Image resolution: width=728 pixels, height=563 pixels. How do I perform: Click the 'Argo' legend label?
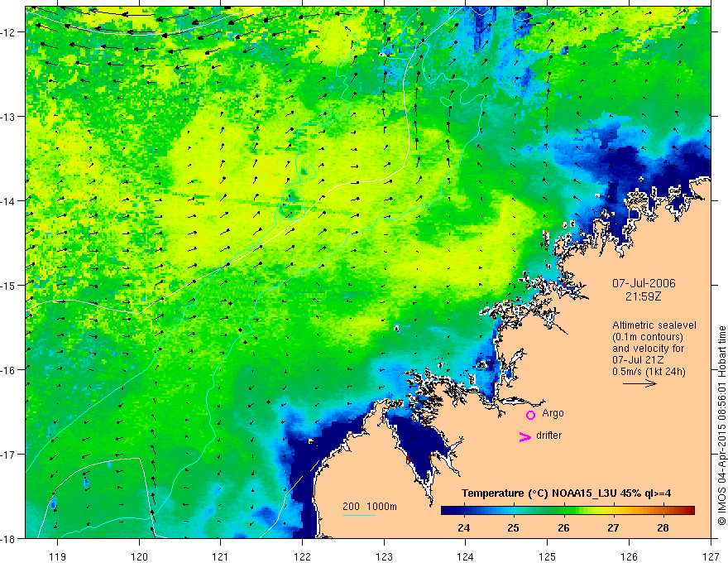coord(553,413)
